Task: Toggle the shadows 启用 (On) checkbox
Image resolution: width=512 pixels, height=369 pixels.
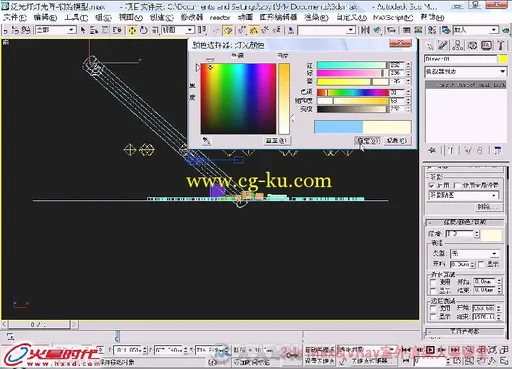Action: tap(432, 185)
